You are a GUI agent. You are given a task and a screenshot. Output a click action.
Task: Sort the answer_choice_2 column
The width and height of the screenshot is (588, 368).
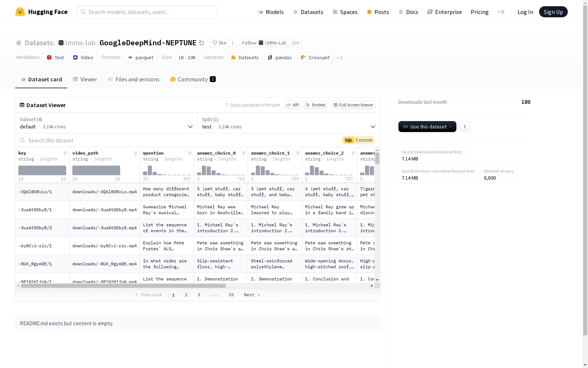click(353, 153)
